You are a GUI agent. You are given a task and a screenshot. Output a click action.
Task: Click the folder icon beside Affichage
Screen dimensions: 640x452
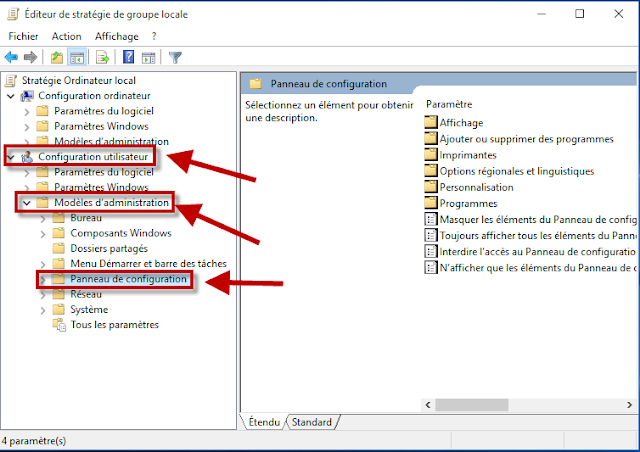[x=431, y=122]
